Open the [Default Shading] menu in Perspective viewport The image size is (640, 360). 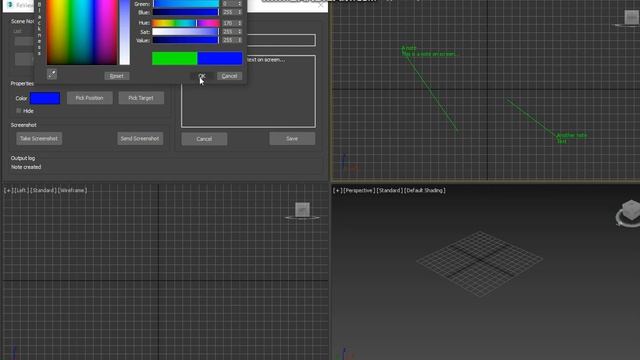click(x=424, y=191)
